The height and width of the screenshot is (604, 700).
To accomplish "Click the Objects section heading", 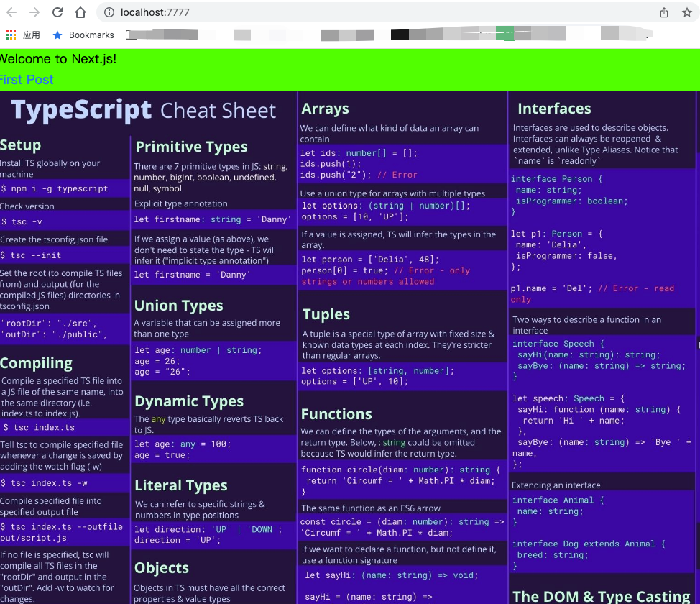I will 162,568.
